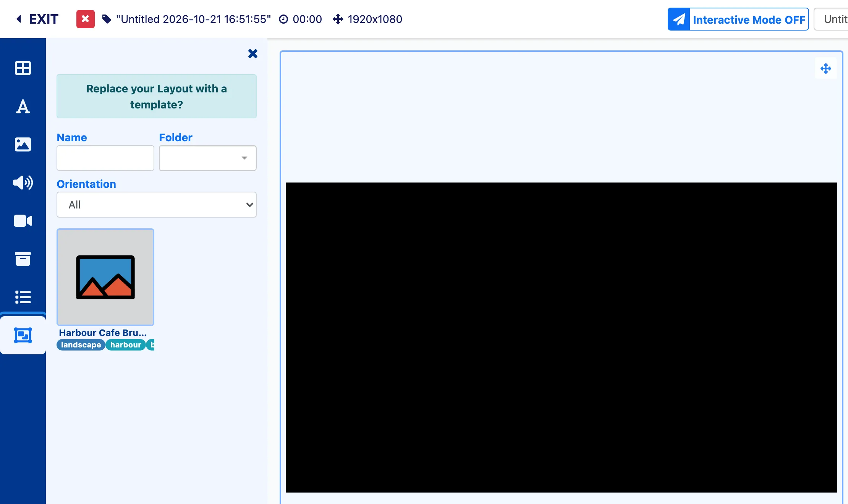
Task: Open the archive box sidebar icon
Action: tap(23, 259)
